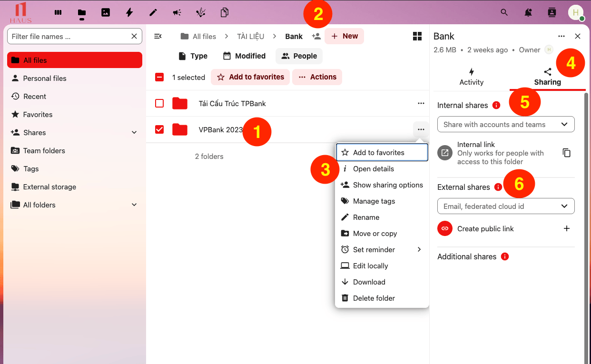Image resolution: width=591 pixels, height=364 pixels.
Task: Open the notifications bell icon
Action: pyautogui.click(x=528, y=13)
